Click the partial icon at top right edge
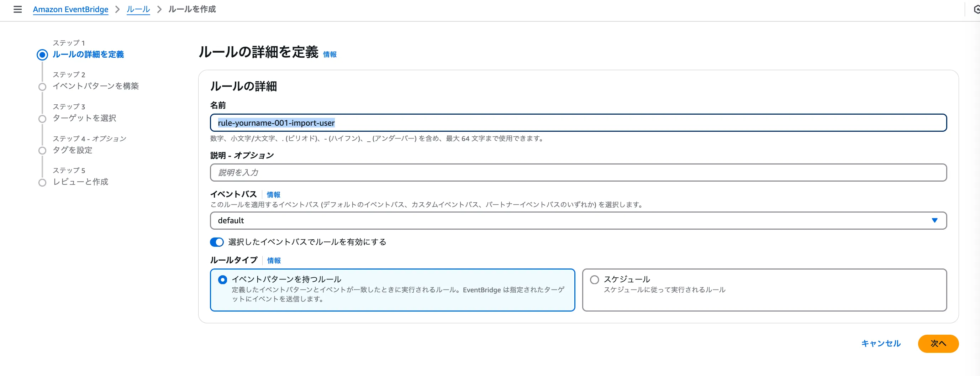980x376 pixels. pyautogui.click(x=976, y=9)
